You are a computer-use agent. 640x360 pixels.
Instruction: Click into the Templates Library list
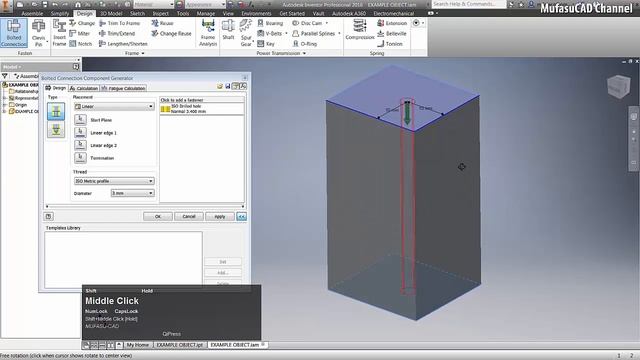[123, 260]
